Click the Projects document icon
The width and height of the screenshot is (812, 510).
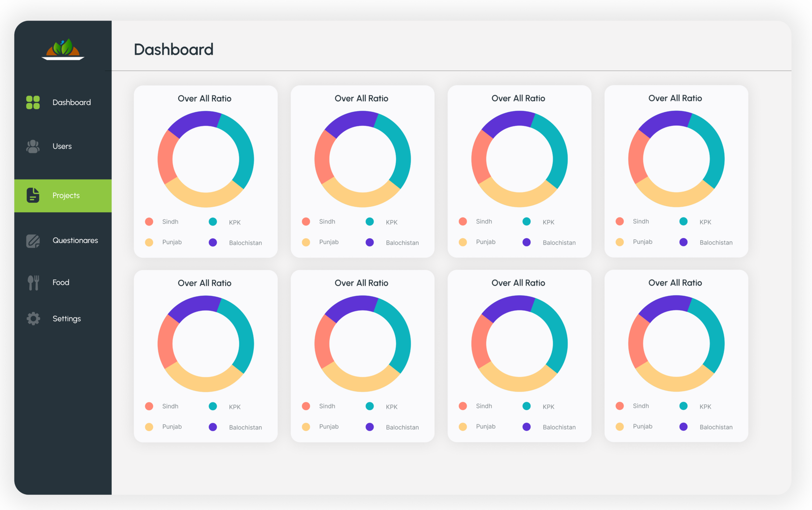pyautogui.click(x=33, y=195)
